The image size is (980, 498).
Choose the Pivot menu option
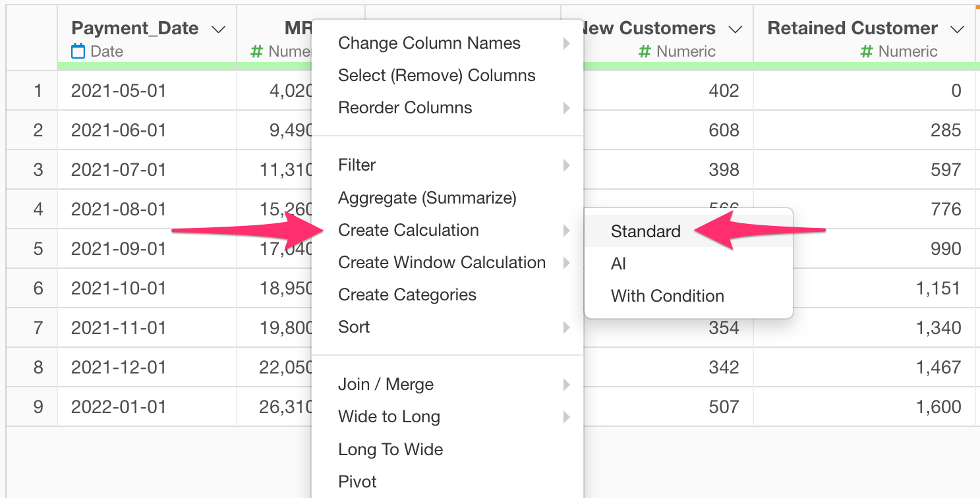pyautogui.click(x=357, y=482)
